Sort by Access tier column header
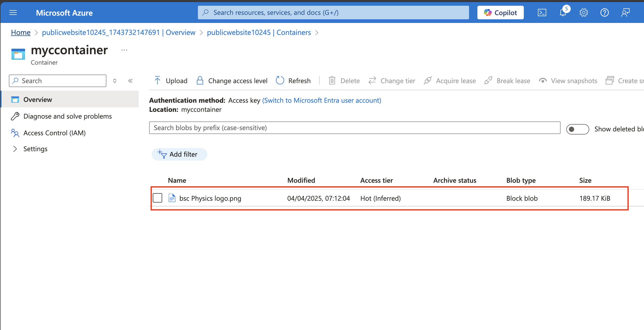Image resolution: width=644 pixels, height=330 pixels. tap(376, 180)
